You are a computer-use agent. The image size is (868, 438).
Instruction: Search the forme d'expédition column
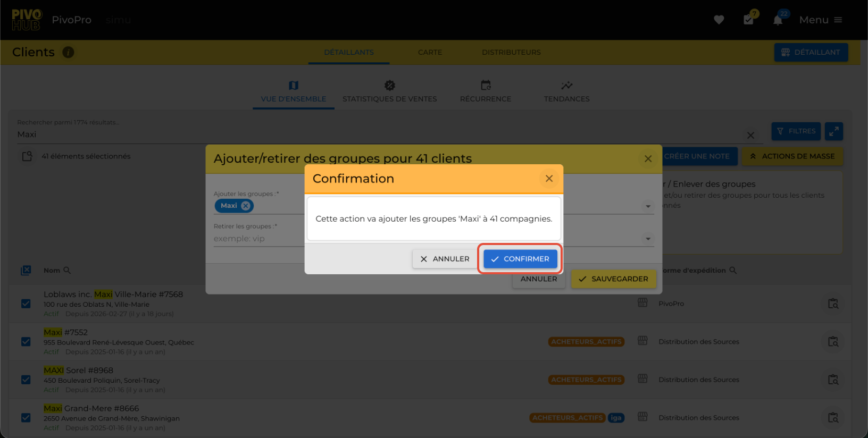[733, 270]
